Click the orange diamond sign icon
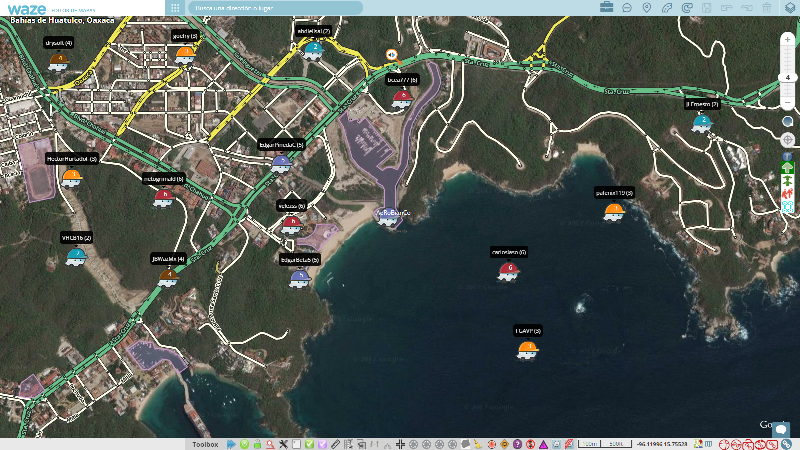 point(504,444)
